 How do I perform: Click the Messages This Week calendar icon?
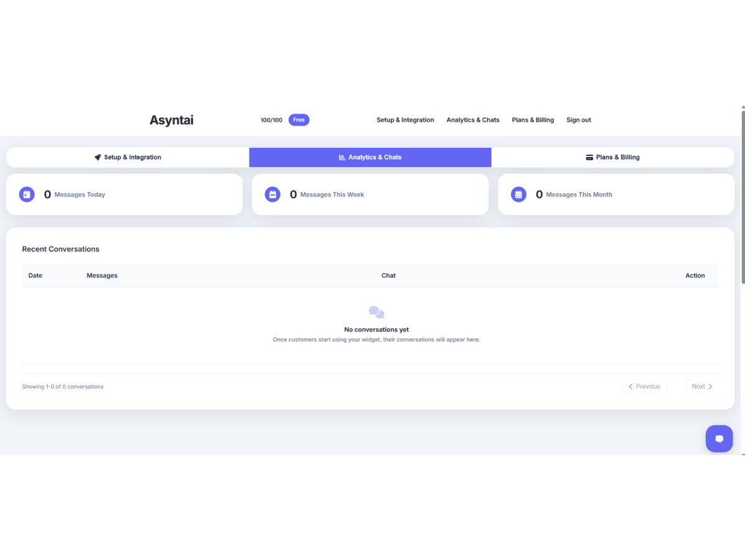pos(273,194)
